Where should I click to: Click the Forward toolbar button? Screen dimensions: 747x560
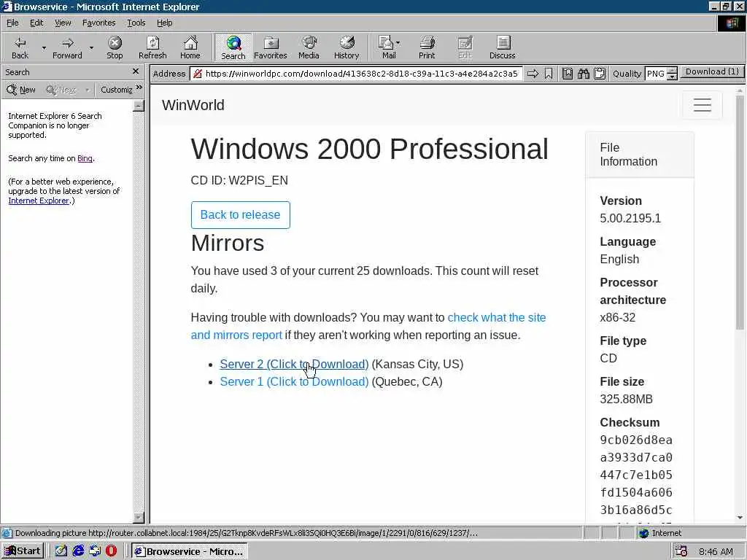67,47
